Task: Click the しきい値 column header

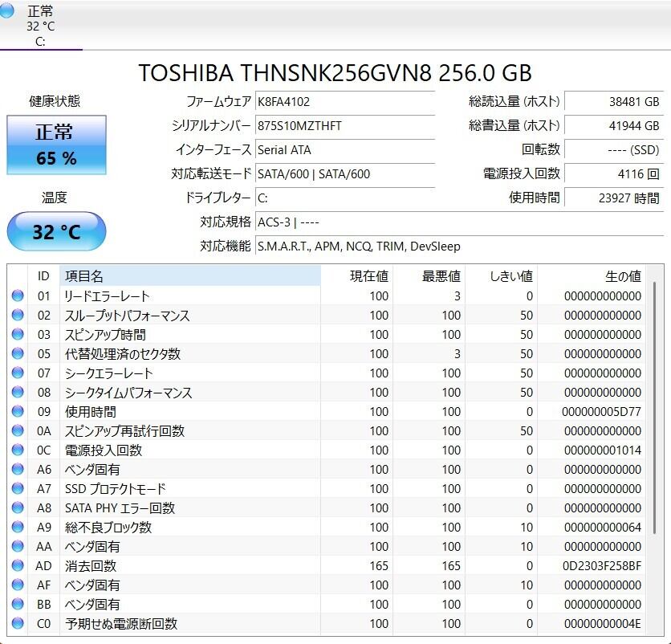Action: 502,276
